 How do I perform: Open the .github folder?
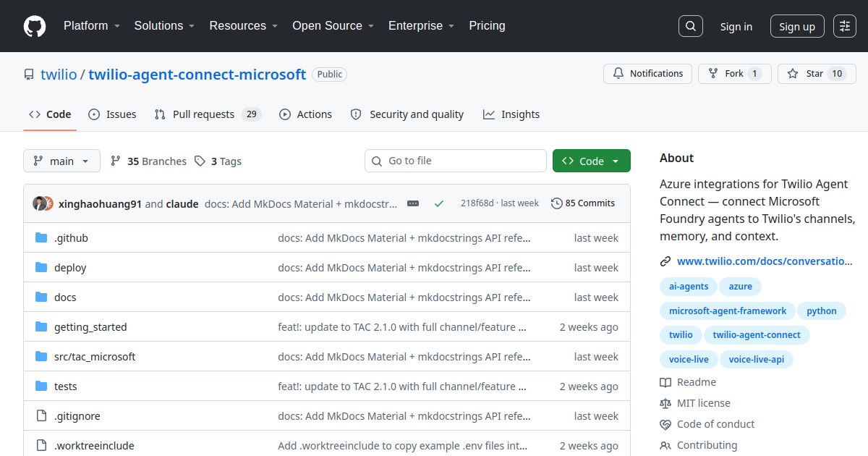[71, 238]
